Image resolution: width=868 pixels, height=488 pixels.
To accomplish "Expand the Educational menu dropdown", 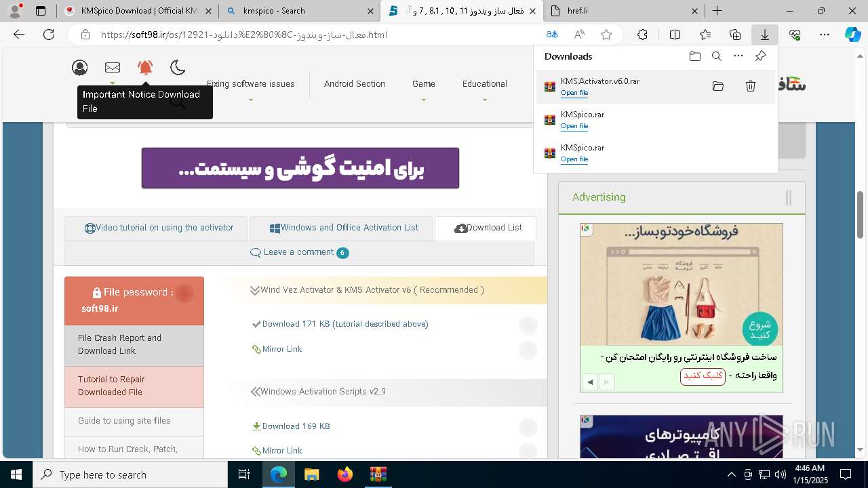I will (485, 85).
